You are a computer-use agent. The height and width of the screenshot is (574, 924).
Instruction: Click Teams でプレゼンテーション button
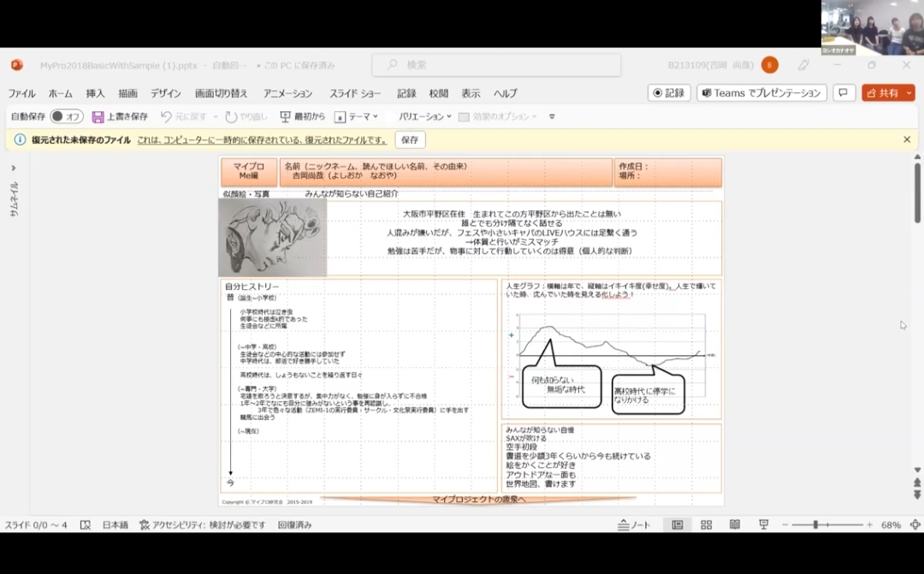point(762,92)
